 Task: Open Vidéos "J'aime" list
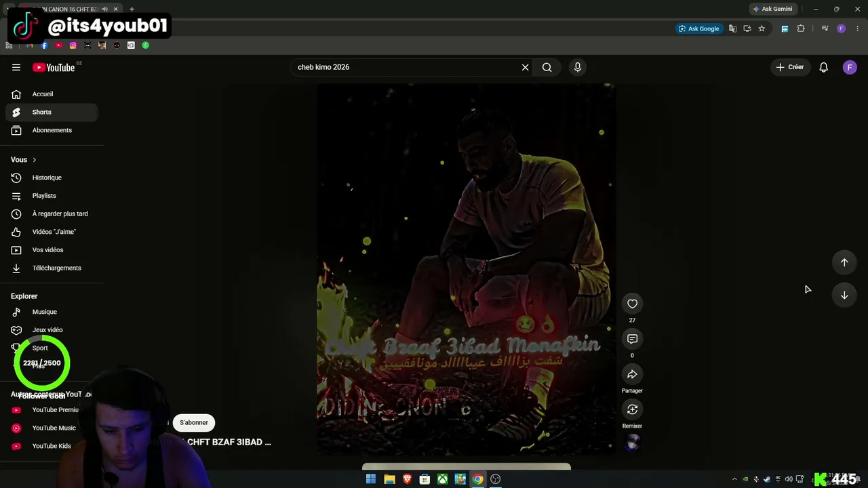[51, 232]
